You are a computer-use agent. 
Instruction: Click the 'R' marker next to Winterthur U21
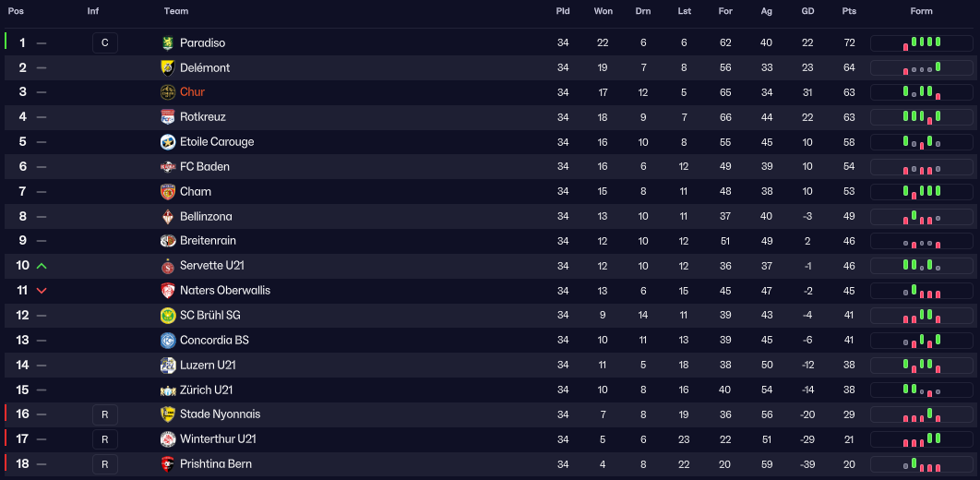click(105, 439)
